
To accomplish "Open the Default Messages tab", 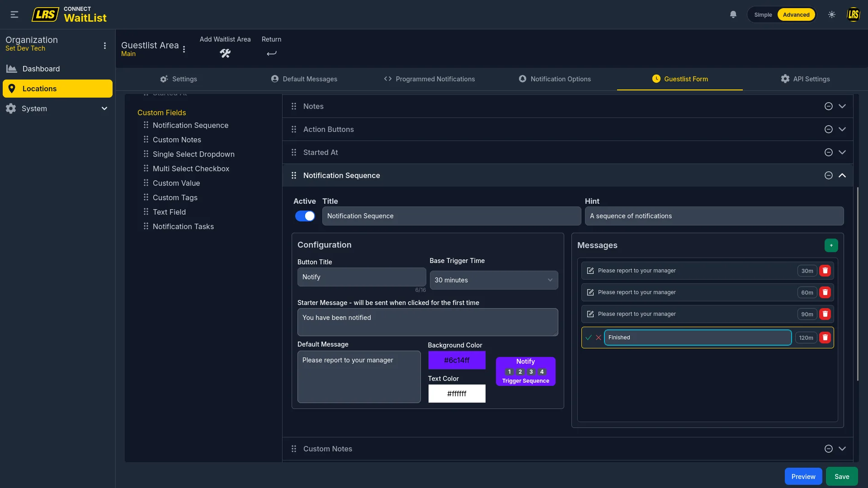I will 304,79.
